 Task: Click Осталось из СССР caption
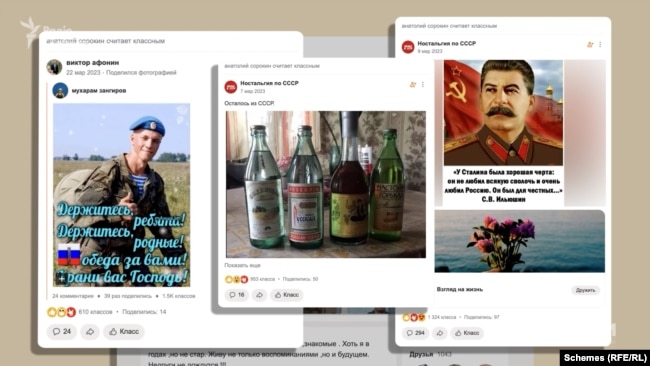249,103
